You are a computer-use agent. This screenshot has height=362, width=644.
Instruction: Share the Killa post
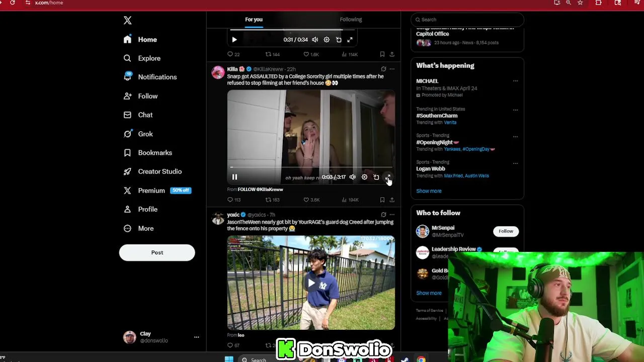point(392,200)
